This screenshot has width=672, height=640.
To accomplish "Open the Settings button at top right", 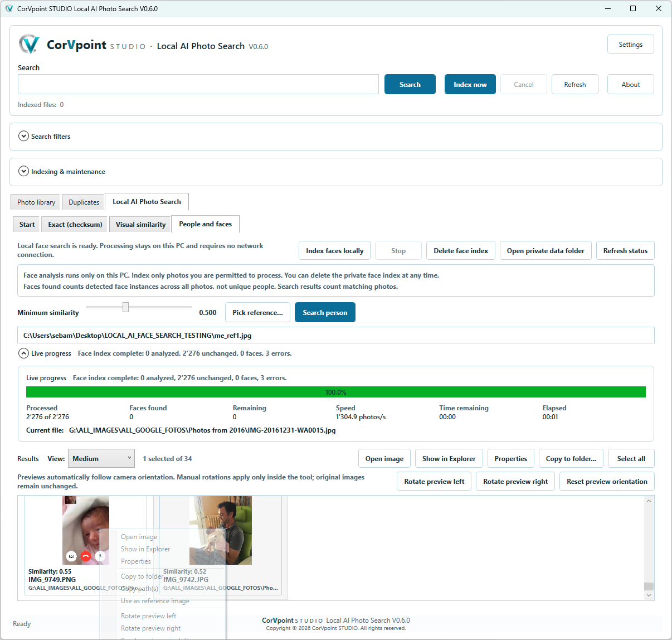I will [x=630, y=44].
